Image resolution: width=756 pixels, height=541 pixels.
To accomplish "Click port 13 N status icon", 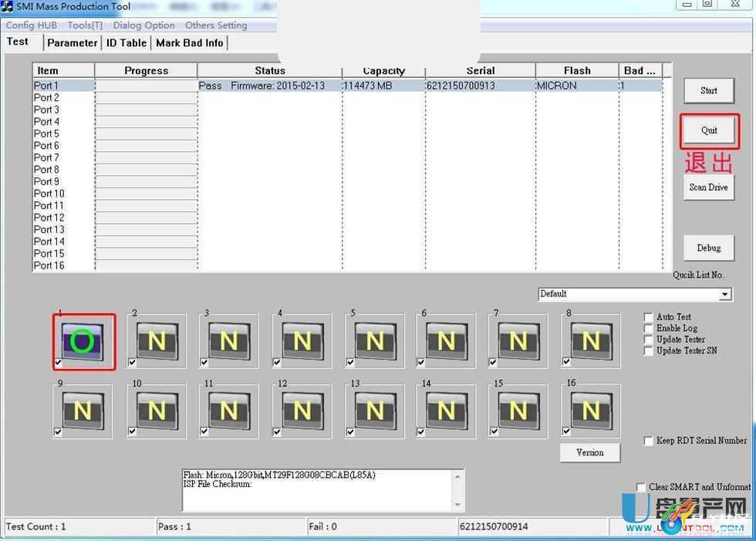I will tap(375, 411).
